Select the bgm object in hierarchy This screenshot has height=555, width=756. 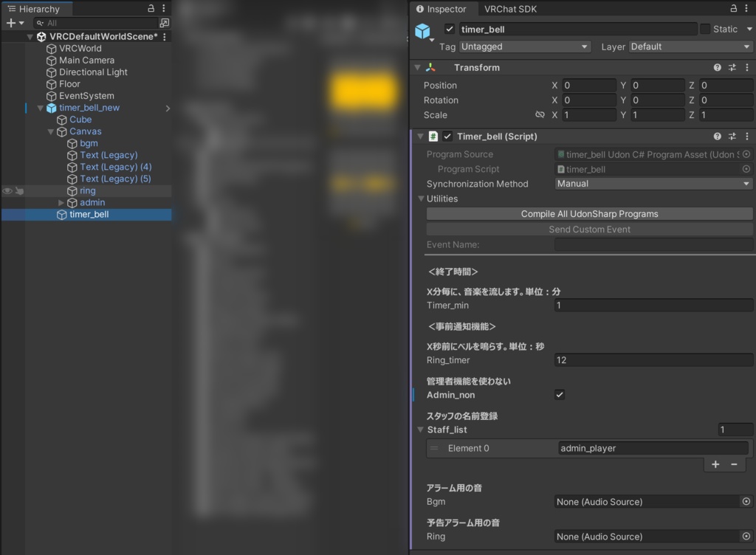89,144
